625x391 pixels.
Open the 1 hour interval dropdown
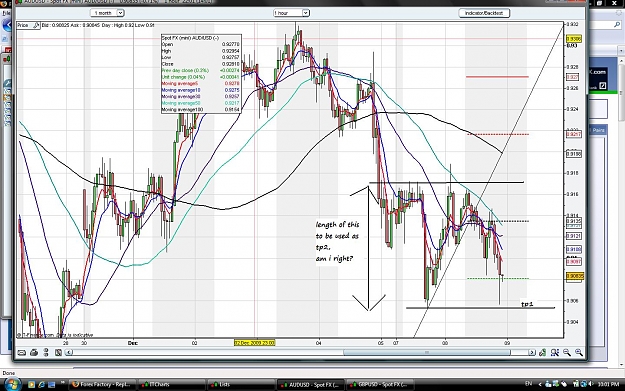pyautogui.click(x=291, y=13)
